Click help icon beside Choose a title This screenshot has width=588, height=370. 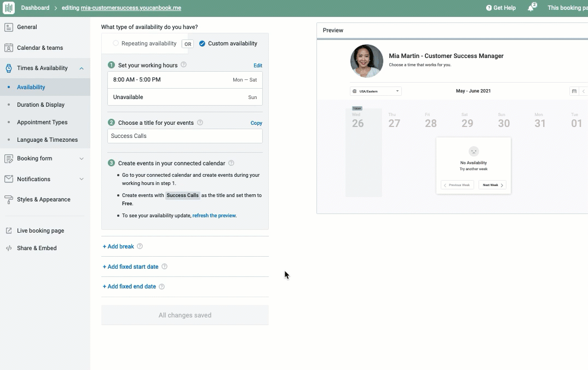[x=200, y=122]
